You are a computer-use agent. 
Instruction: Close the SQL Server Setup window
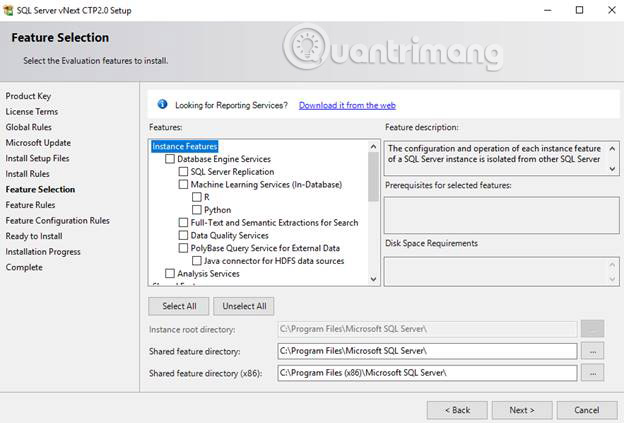coord(612,10)
